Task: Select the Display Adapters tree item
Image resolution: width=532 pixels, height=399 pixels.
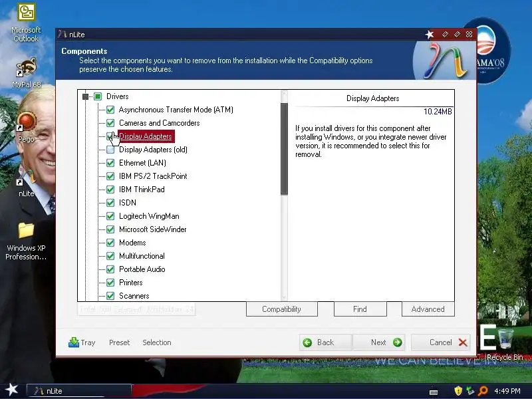Action: coord(146,136)
